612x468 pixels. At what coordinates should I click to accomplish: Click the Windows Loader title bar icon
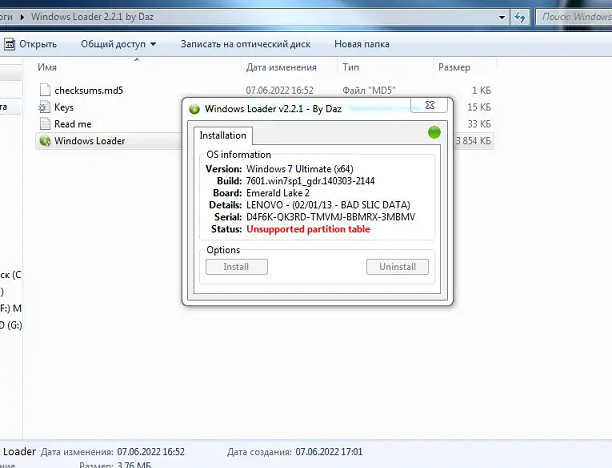[x=194, y=108]
